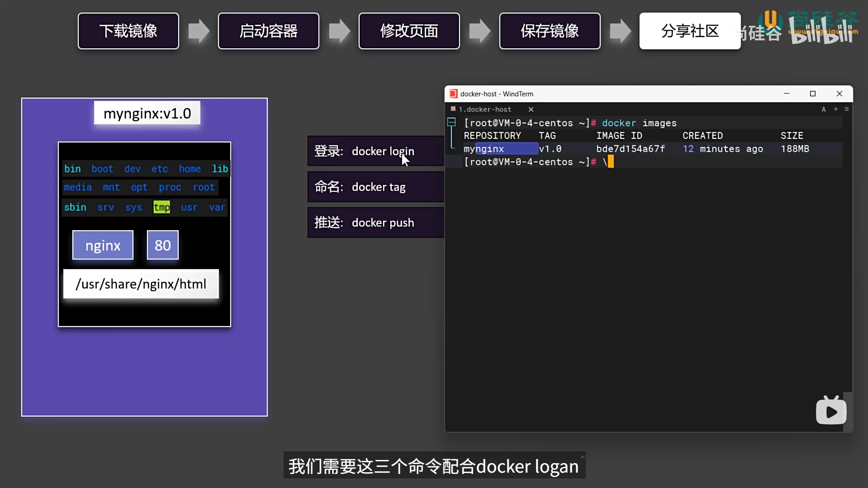Click the "A" indicator on WindTerm tab bar

coord(824,109)
